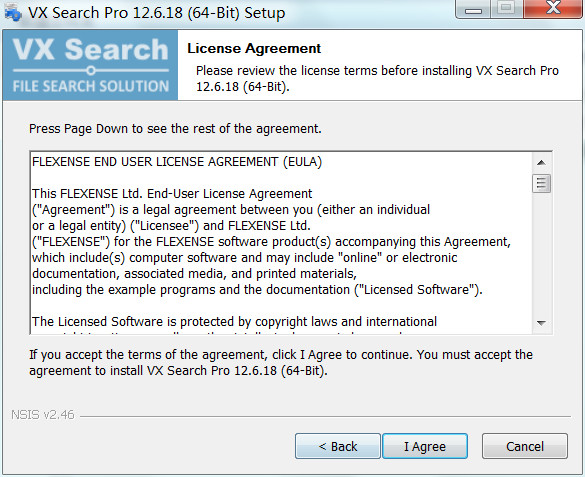The width and height of the screenshot is (585, 477).
Task: Minimize the VX Search Pro Setup window
Action: [473, 9]
